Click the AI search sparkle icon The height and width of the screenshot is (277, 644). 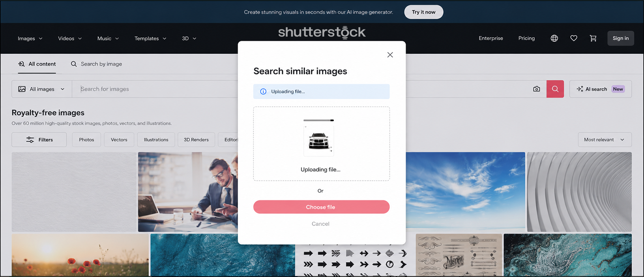[580, 89]
